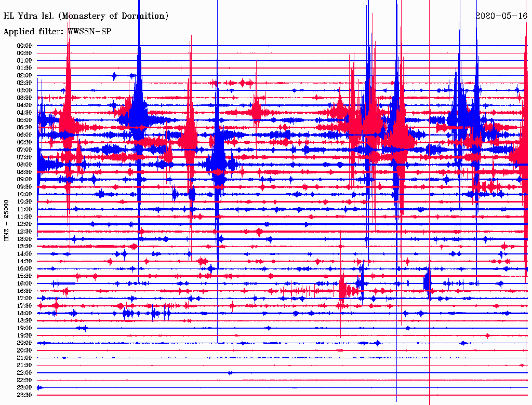Screen dimensions: 532x405
Task: Click the 05:00 time label
Action: click(24, 120)
